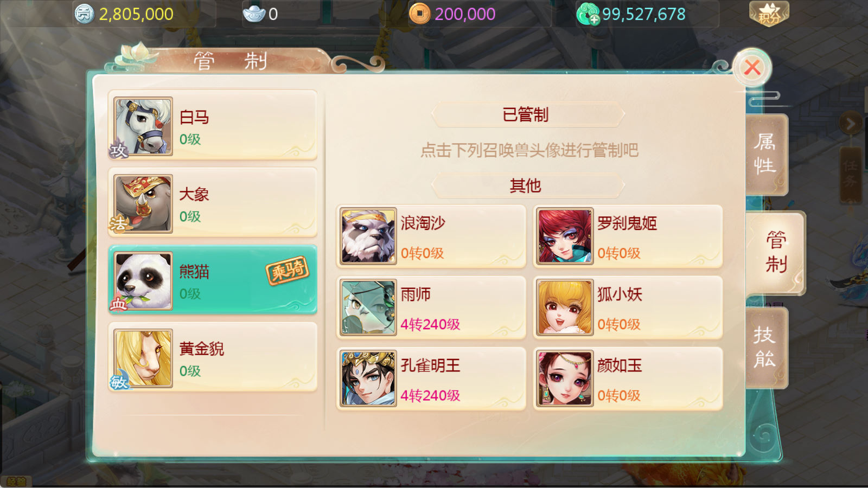This screenshot has height=488, width=868.
Task: Open the 管制 side tab
Action: click(x=776, y=253)
